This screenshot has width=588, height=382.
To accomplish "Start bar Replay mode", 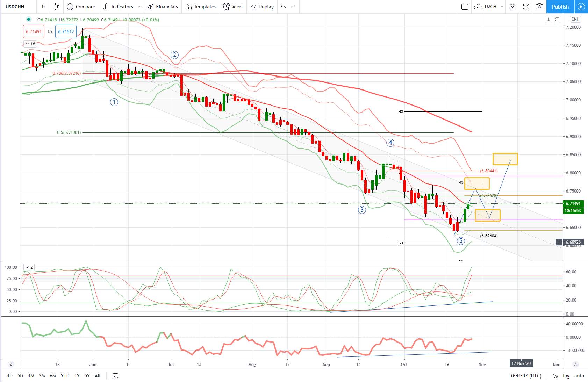I will 262,7.
